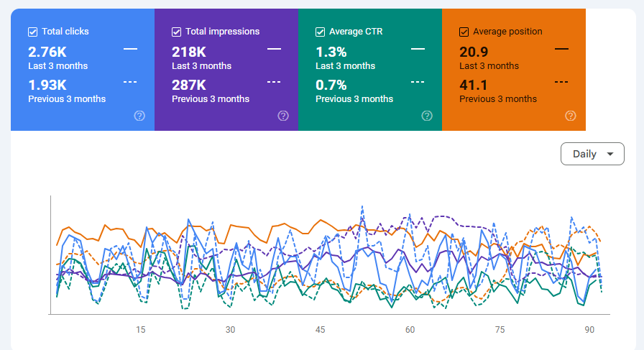The height and width of the screenshot is (350, 644).
Task: Click help icon on Average position card
Action: tap(571, 116)
